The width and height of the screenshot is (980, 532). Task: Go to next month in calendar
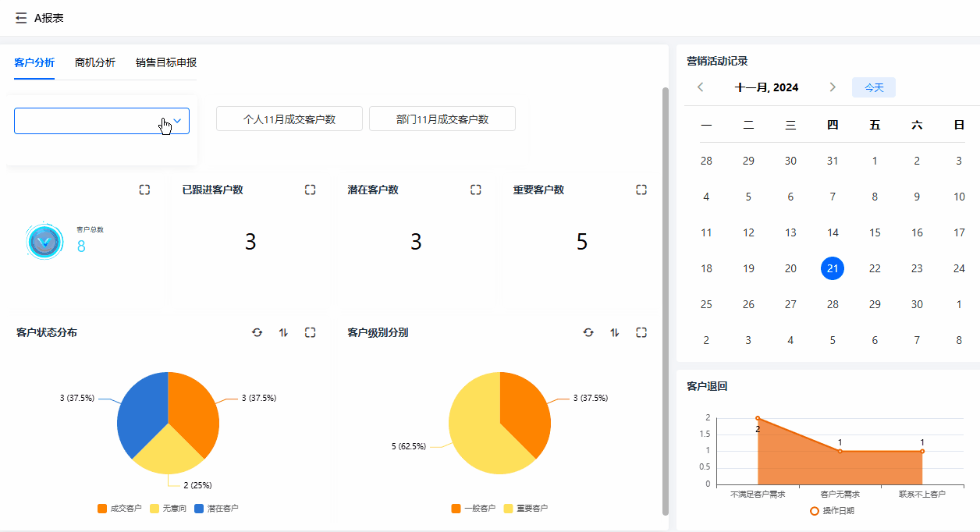click(833, 87)
